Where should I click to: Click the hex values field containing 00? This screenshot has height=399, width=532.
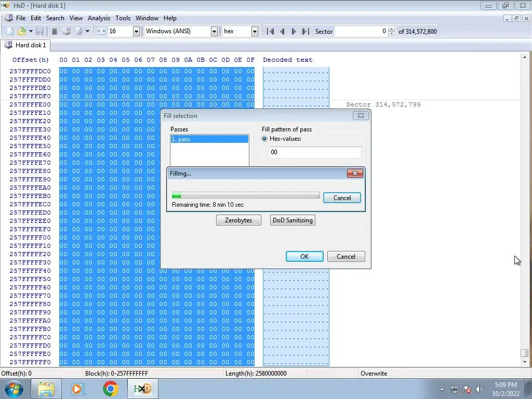[x=315, y=152]
